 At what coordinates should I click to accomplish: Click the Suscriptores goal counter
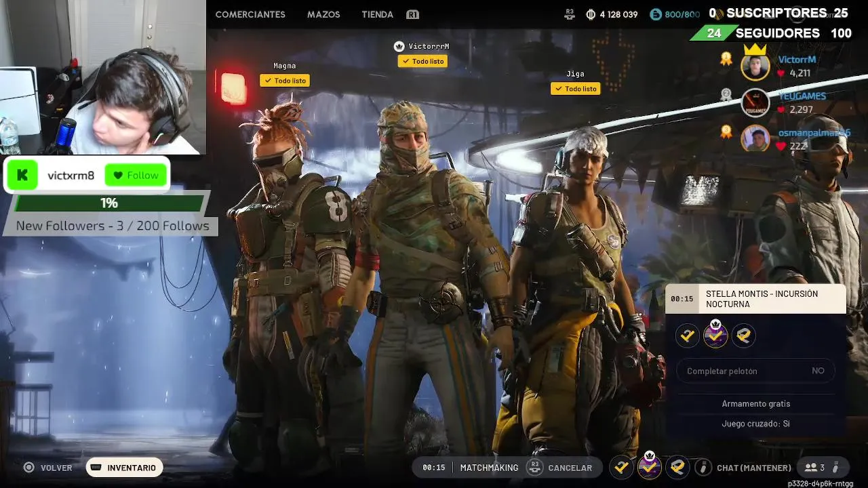pyautogui.click(x=778, y=13)
